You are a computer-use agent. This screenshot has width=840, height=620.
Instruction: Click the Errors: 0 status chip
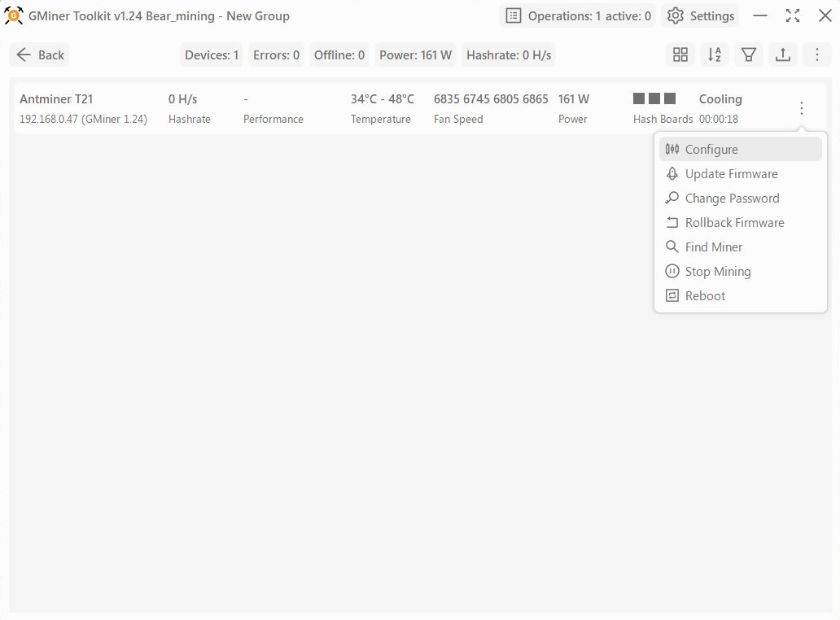[277, 55]
